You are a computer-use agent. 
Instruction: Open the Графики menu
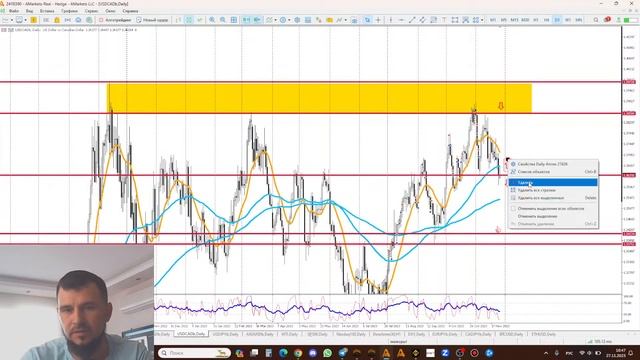69,11
